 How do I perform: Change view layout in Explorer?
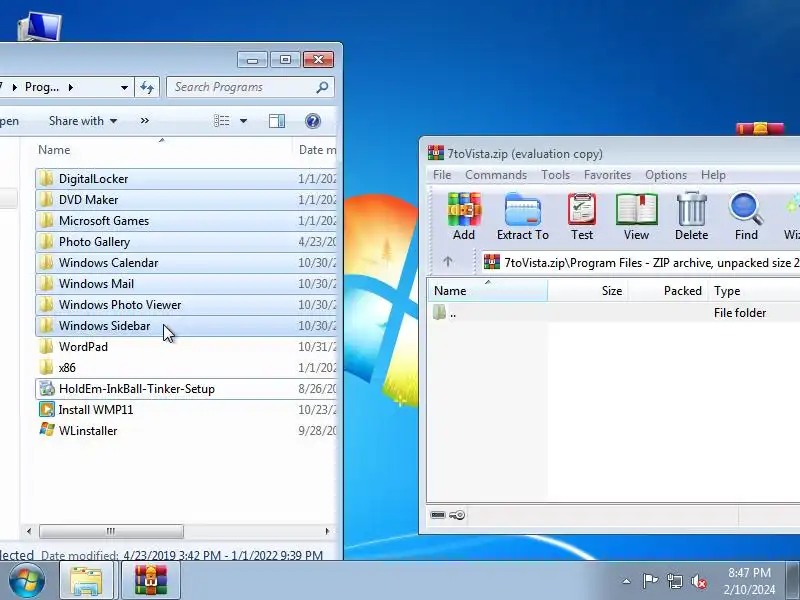(221, 121)
